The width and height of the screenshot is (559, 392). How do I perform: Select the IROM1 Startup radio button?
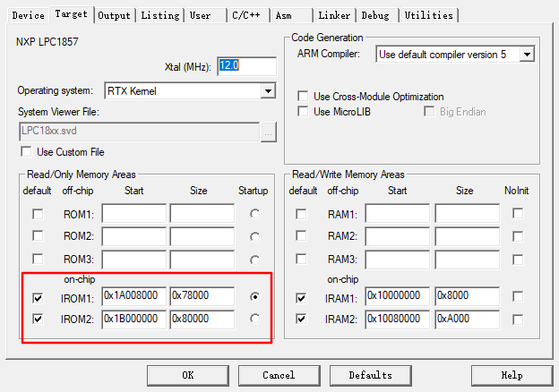click(x=254, y=296)
